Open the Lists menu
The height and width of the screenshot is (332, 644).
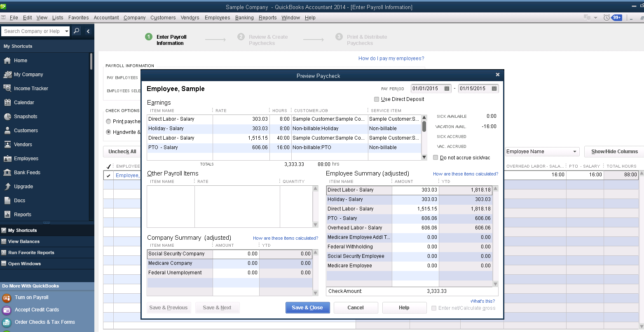[58, 18]
